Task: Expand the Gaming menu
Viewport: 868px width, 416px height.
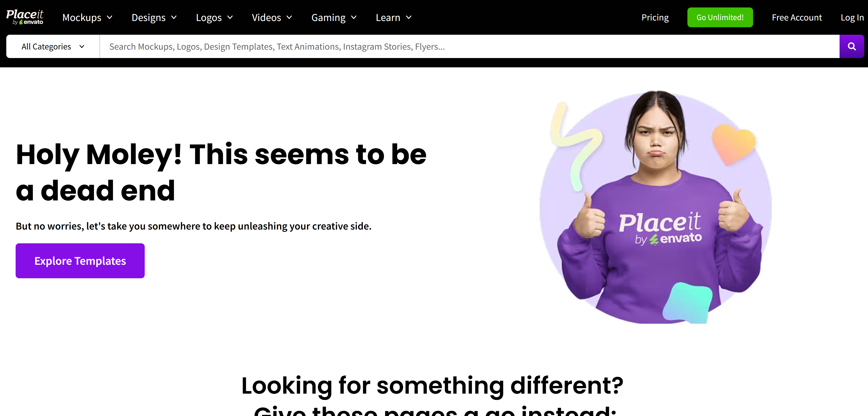Action: 334,17
